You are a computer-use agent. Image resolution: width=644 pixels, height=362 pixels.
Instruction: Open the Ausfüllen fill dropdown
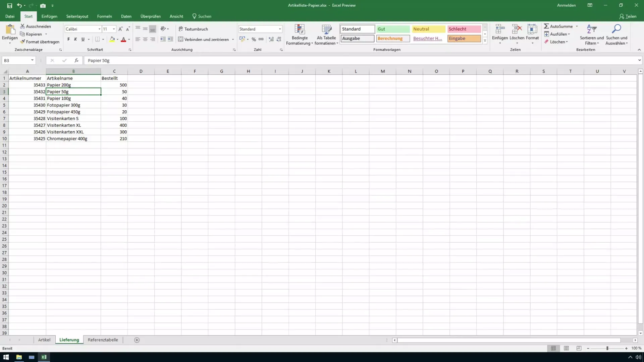pos(557,34)
